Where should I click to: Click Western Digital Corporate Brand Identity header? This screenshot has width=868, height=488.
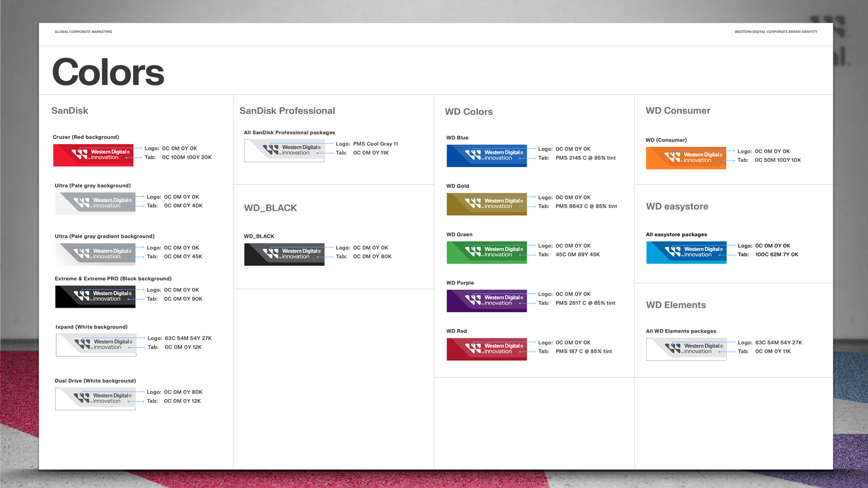click(776, 32)
